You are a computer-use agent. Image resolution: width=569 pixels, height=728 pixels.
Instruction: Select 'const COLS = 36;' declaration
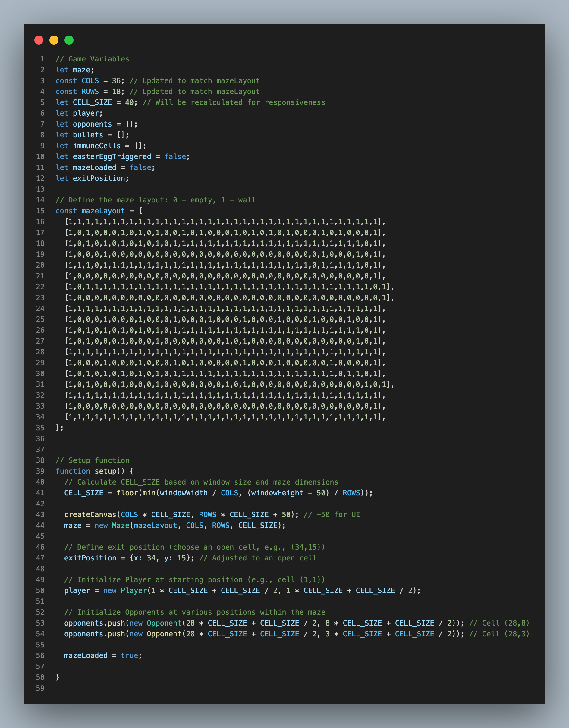pos(90,81)
